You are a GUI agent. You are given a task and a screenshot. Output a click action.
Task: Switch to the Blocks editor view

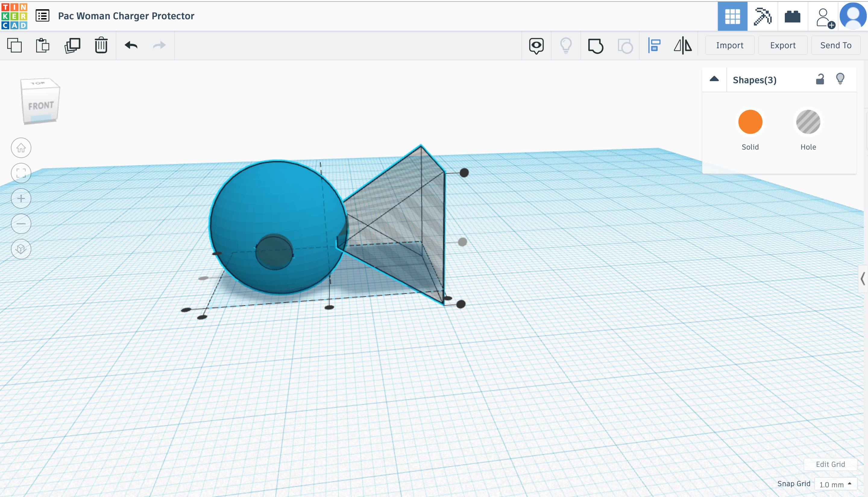point(792,15)
